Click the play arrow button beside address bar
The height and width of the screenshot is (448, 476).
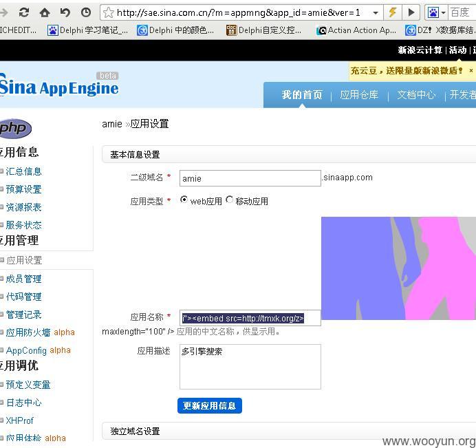coord(411,12)
